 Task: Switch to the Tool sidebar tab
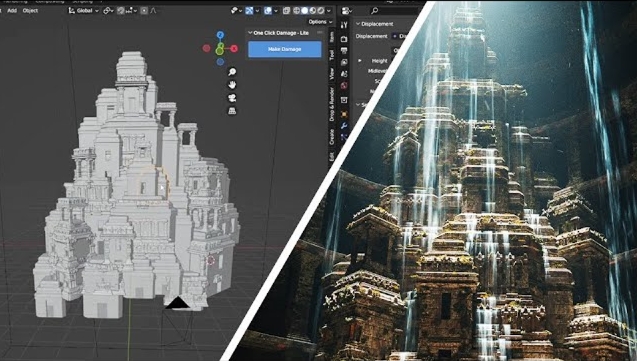(332, 54)
